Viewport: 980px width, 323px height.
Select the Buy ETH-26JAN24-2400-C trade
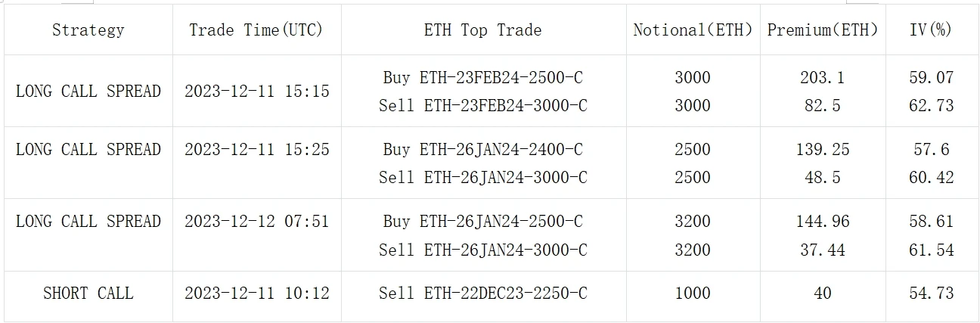(482, 149)
